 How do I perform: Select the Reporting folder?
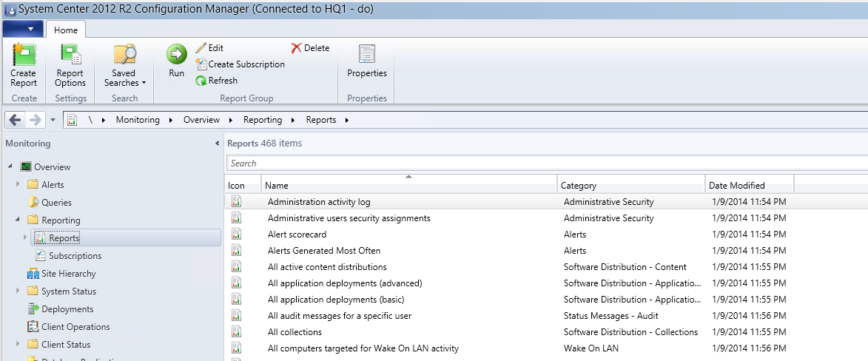(x=61, y=220)
